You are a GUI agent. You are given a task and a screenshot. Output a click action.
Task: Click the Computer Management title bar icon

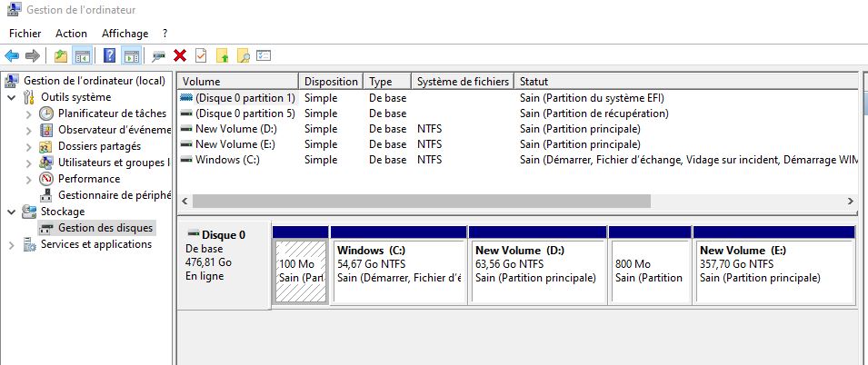coord(14,10)
